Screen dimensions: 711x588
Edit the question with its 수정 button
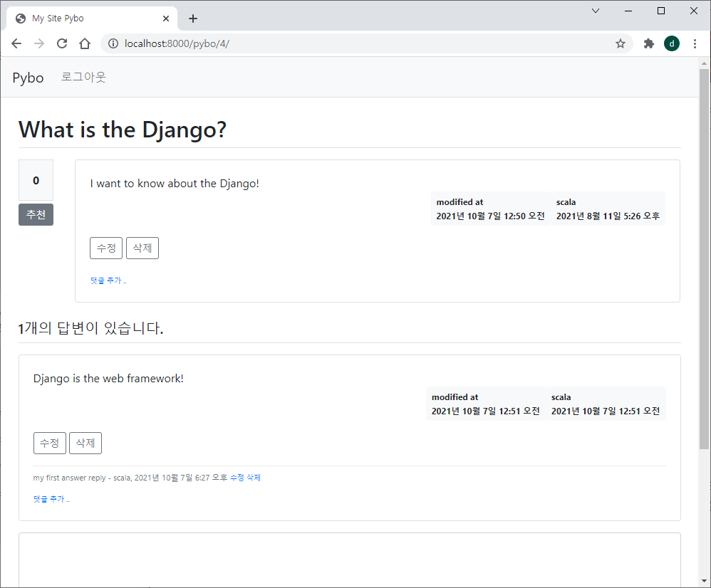[106, 248]
